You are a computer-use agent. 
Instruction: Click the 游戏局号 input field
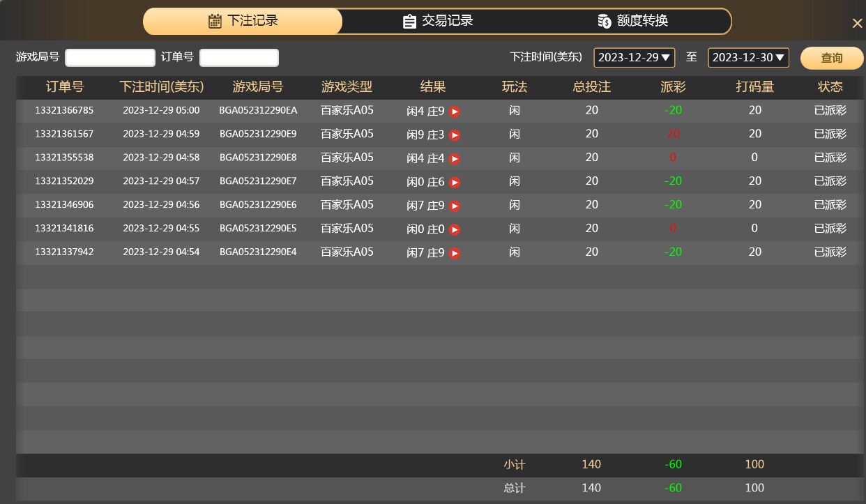(x=110, y=57)
